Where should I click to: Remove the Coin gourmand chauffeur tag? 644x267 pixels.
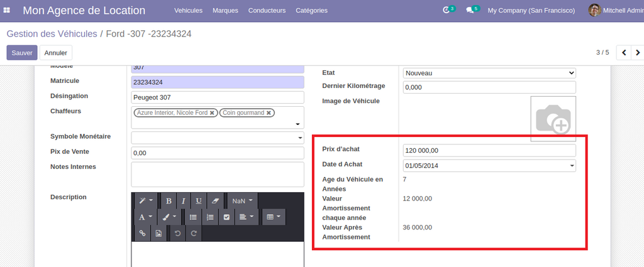coord(269,113)
